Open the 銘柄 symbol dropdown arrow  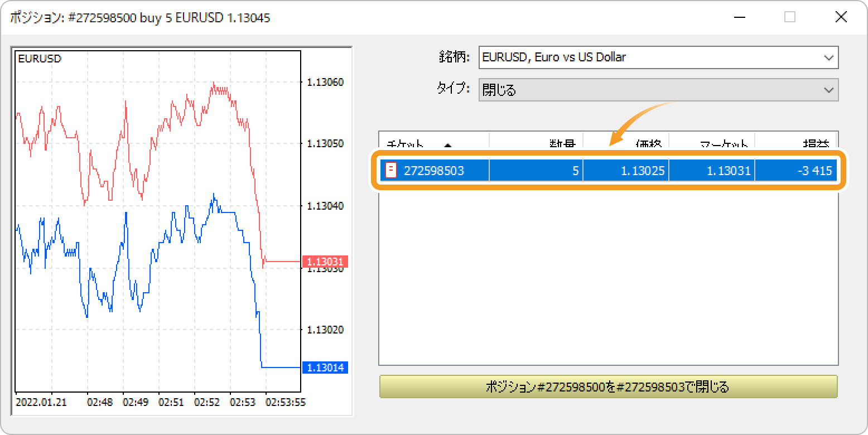pos(828,57)
